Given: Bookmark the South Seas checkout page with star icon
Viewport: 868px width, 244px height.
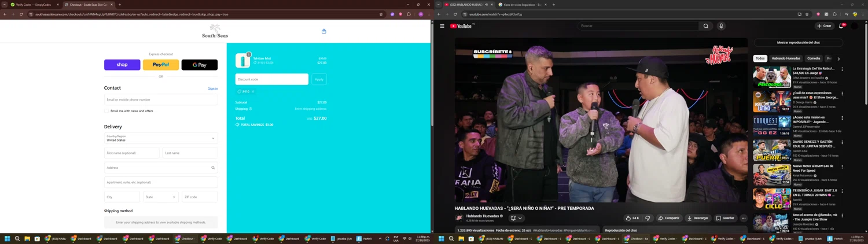Looking at the screenshot, I should 381,14.
